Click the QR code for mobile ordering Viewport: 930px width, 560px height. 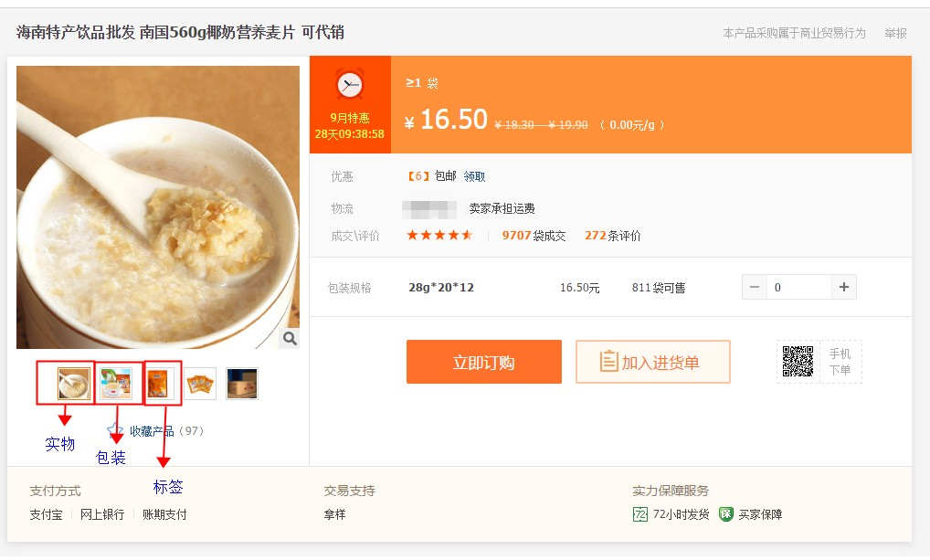pos(798,362)
